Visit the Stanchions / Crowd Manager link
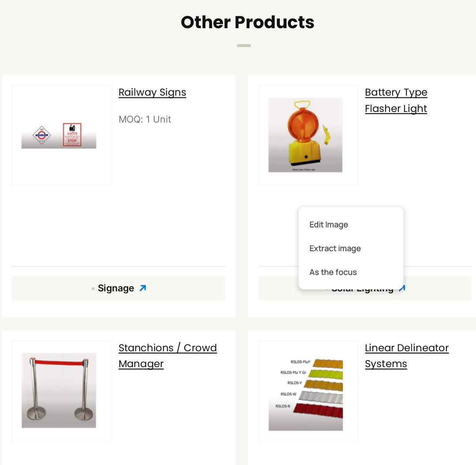Image resolution: width=476 pixels, height=465 pixels. click(167, 356)
